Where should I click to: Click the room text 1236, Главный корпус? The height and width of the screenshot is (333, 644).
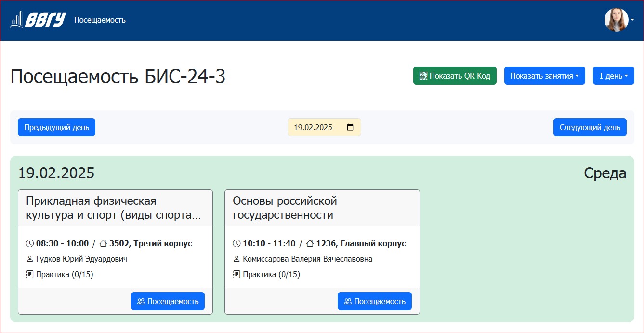[361, 243]
